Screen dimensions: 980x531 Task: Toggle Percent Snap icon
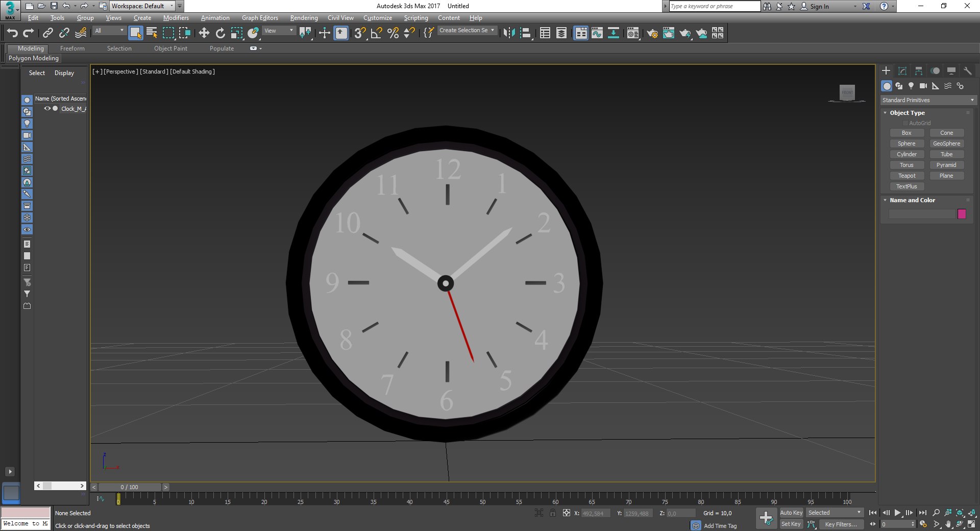pos(393,33)
